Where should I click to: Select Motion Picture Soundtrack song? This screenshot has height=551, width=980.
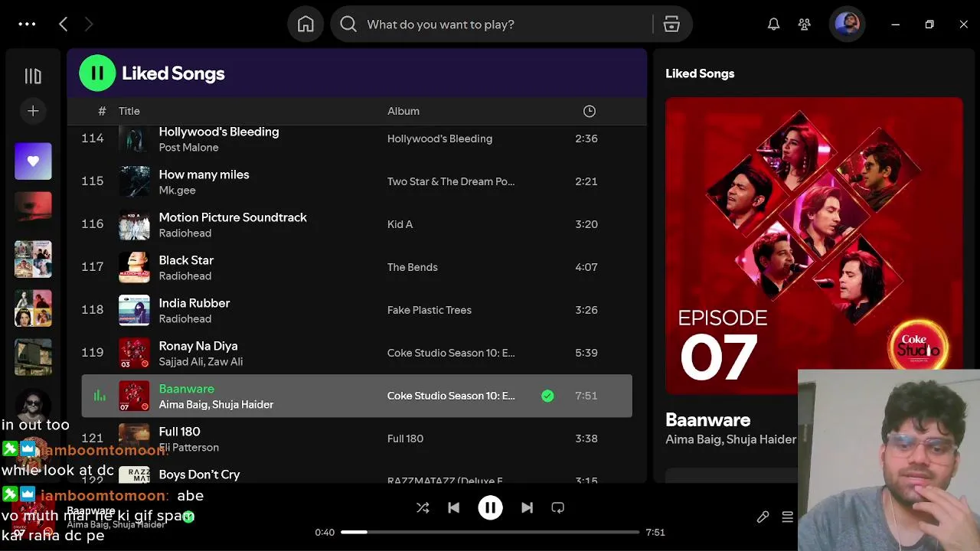point(233,217)
